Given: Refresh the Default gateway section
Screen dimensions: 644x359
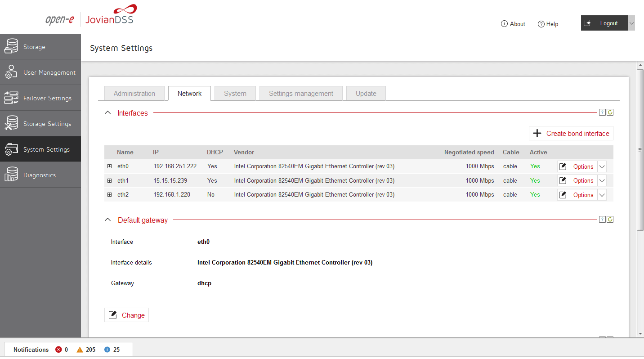Looking at the screenshot, I should tap(610, 220).
